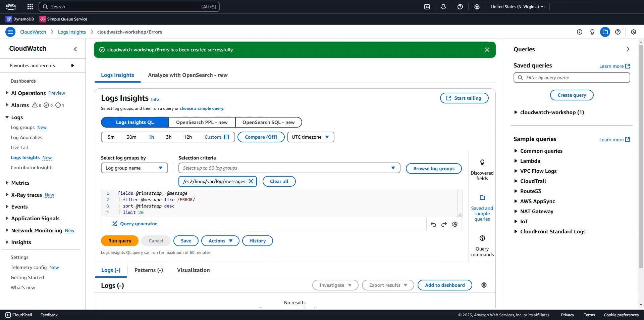Open the UTC timezone dropdown

coord(310,137)
